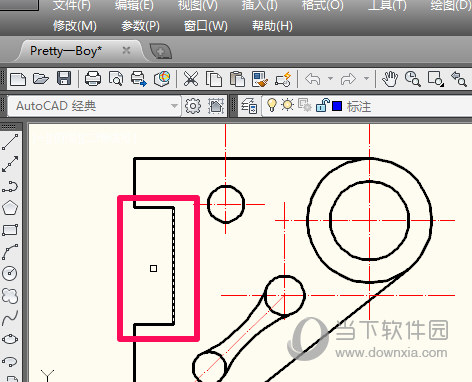
Task: Toggle viewport freeze icon for layer
Action: click(304, 105)
